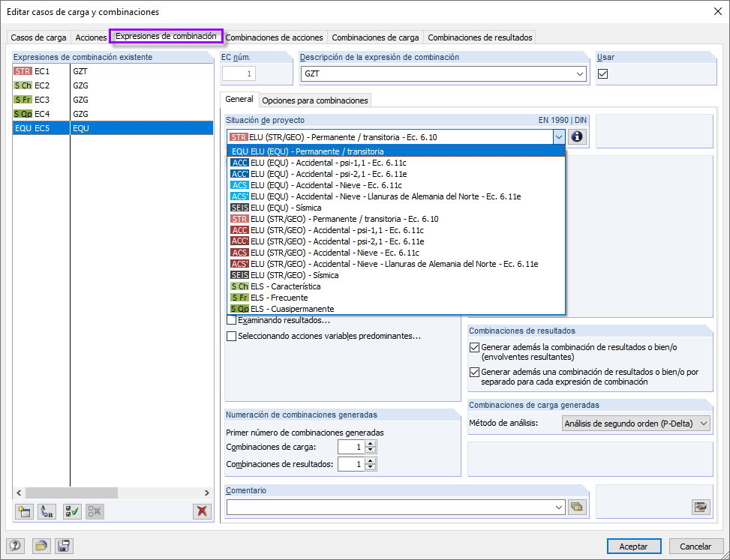The image size is (730, 560).
Task: Cancel the dialog with Cancelar
Action: click(x=695, y=546)
